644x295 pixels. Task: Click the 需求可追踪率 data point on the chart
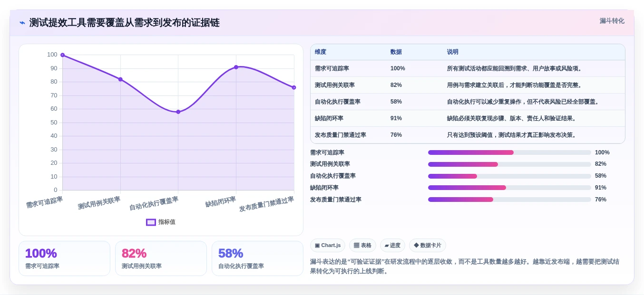[x=62, y=55]
